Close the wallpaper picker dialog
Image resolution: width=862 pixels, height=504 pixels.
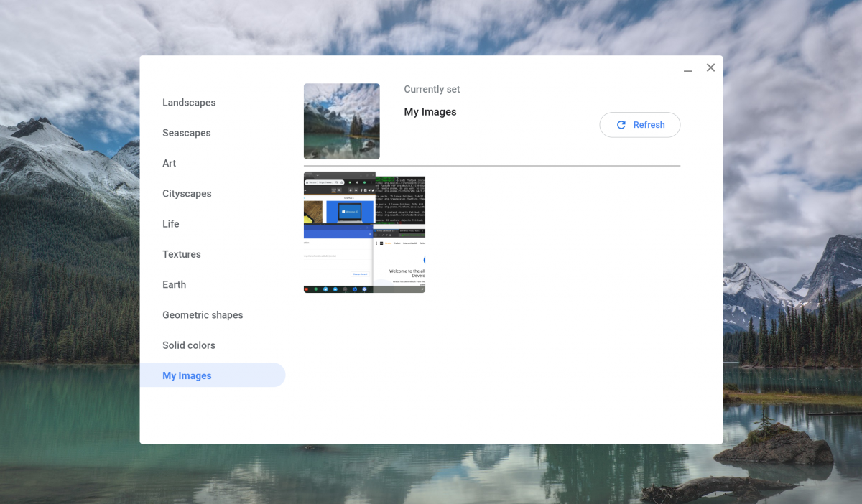(x=710, y=67)
